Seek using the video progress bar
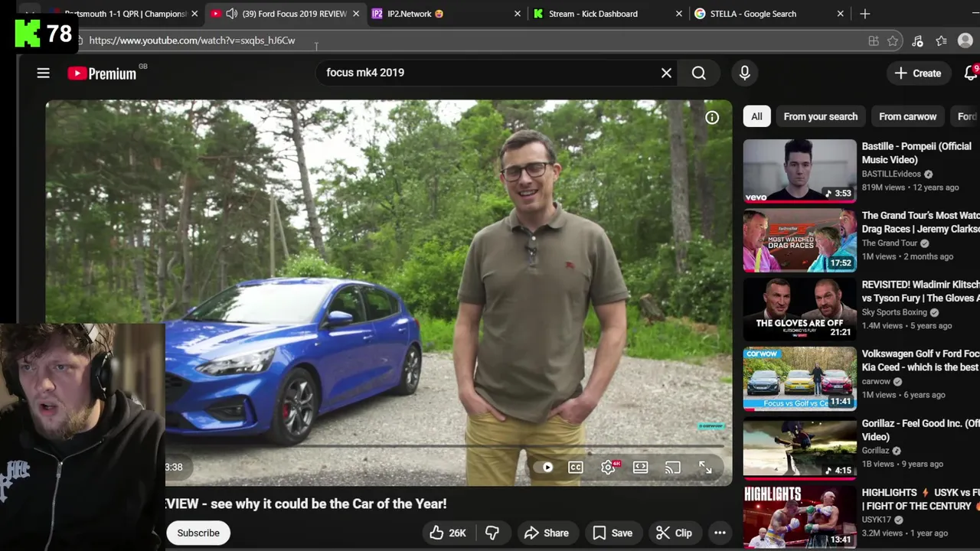Image resolution: width=980 pixels, height=551 pixels. point(444,445)
